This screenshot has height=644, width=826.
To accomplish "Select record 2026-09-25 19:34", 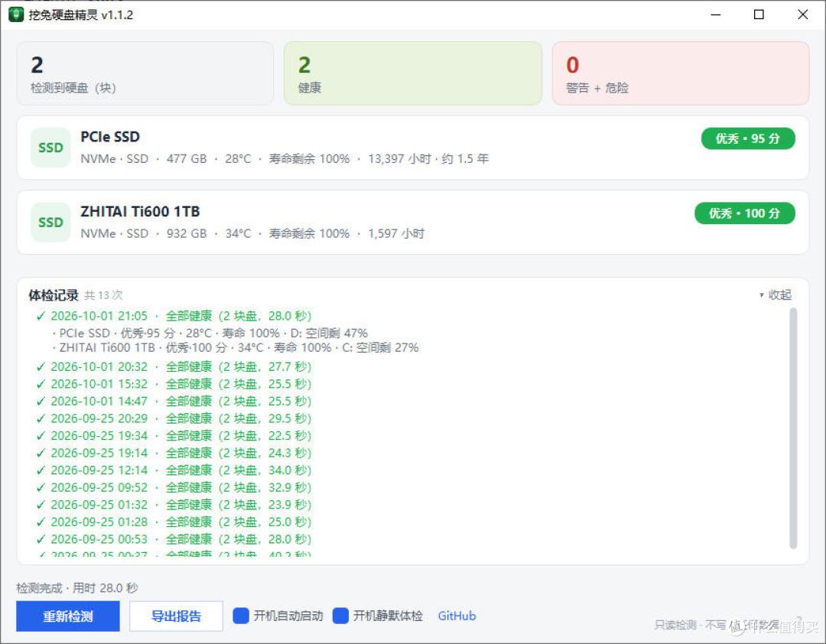I will click(x=174, y=435).
